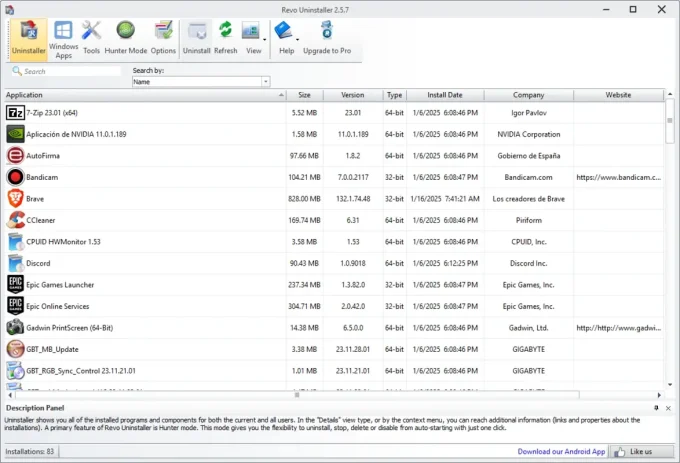This screenshot has width=680, height=463.
Task: Click the Bandicam website link
Action: pos(618,177)
